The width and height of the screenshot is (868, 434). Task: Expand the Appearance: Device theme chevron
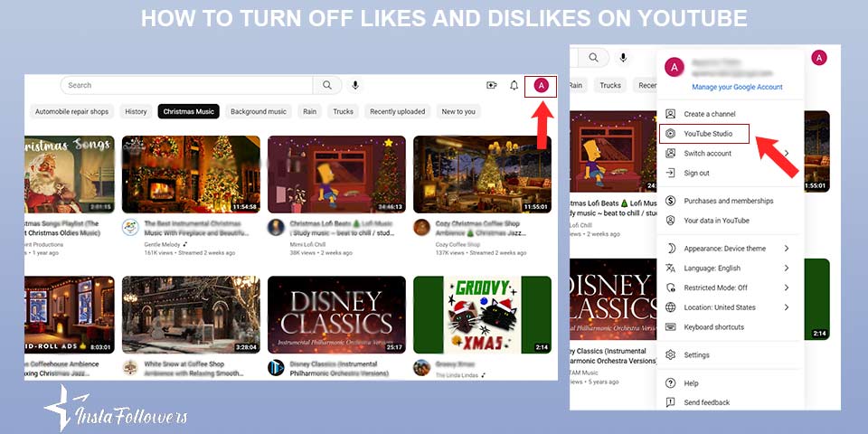(786, 249)
